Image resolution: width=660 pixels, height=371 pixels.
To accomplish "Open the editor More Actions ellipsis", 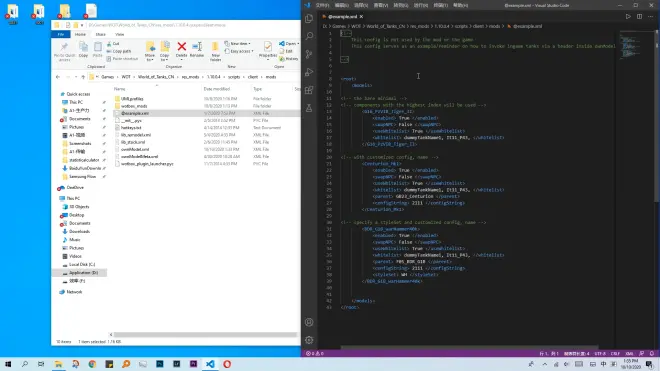I will point(651,16).
